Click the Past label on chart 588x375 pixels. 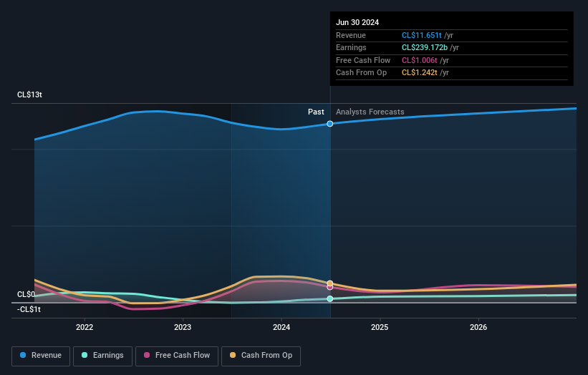(x=316, y=112)
